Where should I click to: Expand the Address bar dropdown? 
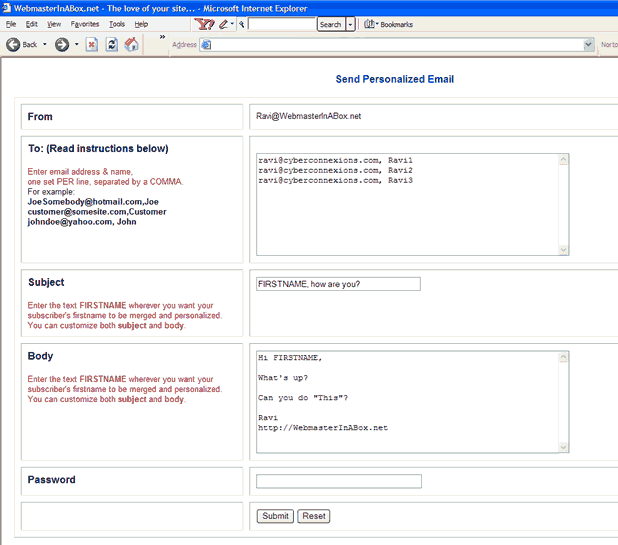[589, 45]
